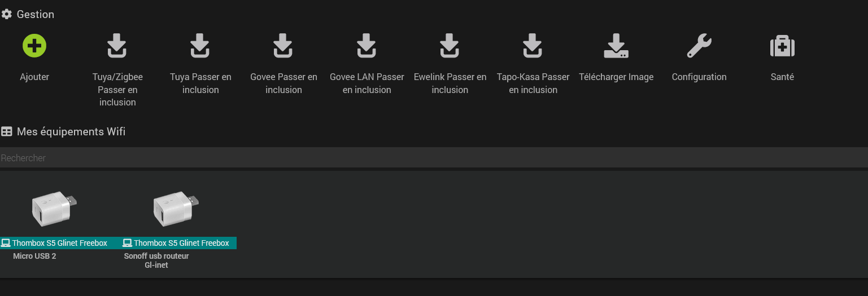This screenshot has height=296, width=868.
Task: Start Tapo-Kasa inclusion mode
Action: pyautogui.click(x=533, y=46)
